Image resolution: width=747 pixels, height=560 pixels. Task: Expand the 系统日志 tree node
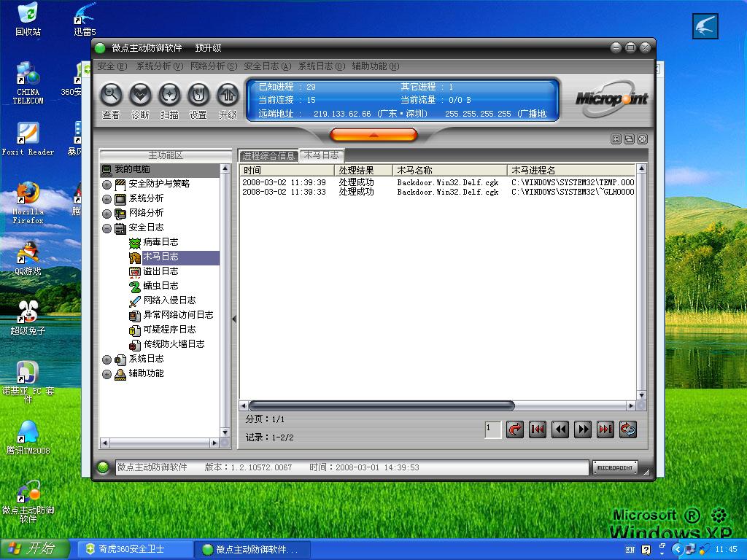107,360
